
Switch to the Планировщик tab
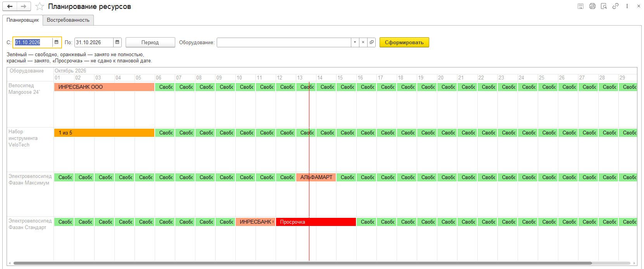coord(23,20)
